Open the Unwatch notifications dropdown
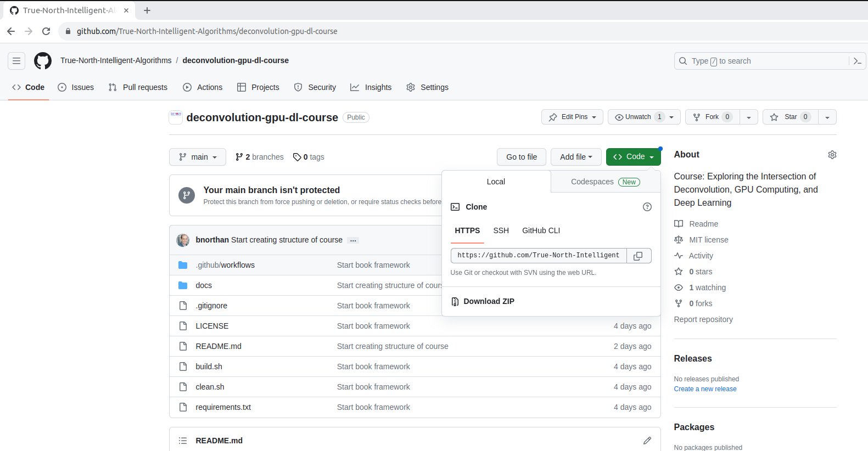This screenshot has width=868, height=451. 645,117
